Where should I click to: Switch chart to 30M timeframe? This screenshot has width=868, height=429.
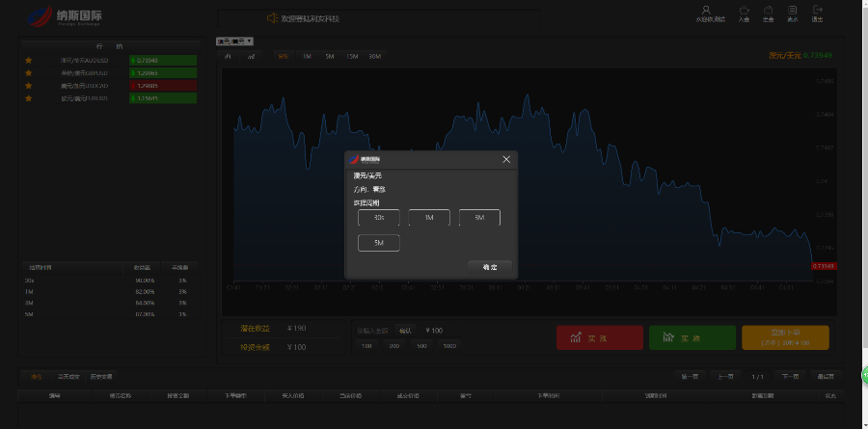[x=374, y=57]
